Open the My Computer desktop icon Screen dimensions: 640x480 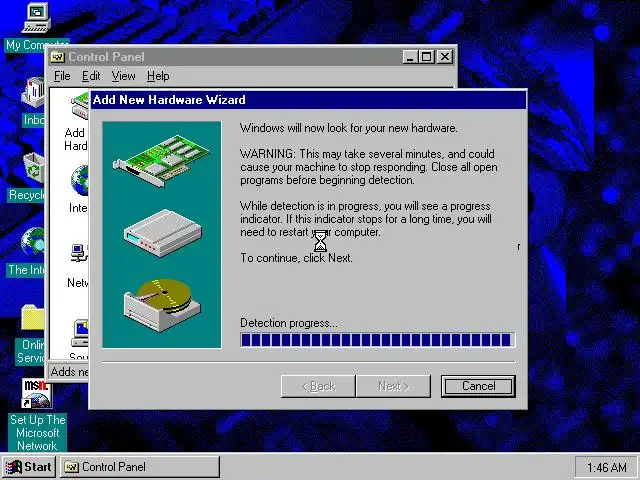point(37,18)
